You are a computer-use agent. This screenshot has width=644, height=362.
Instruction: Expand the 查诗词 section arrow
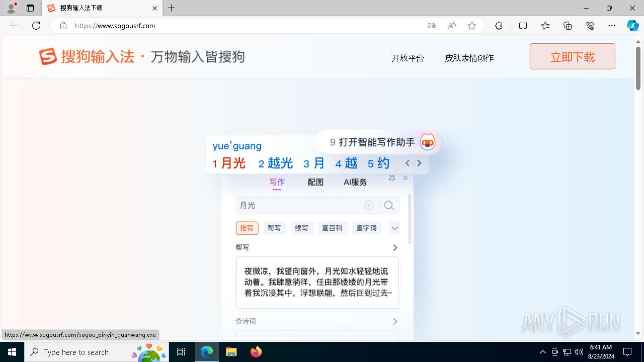[x=395, y=322]
